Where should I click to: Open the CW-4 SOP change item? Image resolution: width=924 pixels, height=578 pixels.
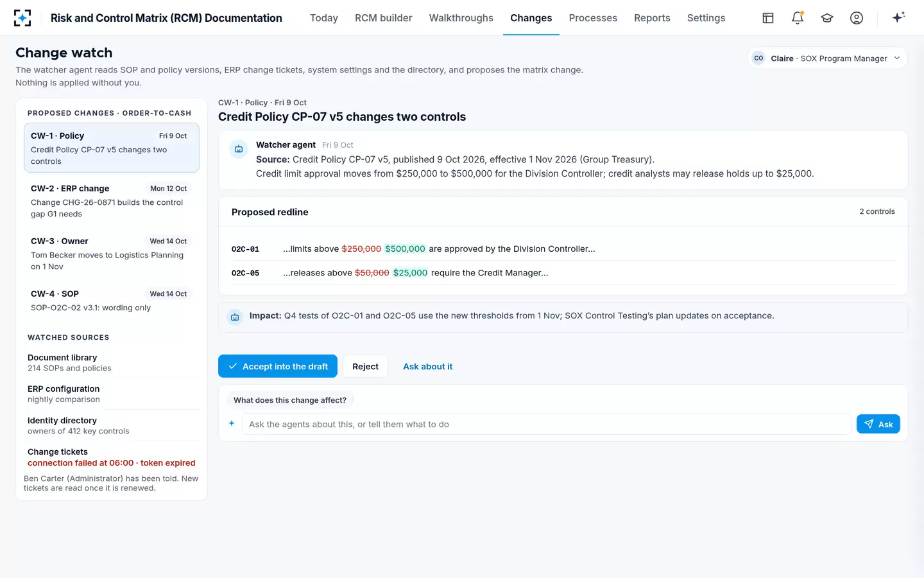coord(112,300)
